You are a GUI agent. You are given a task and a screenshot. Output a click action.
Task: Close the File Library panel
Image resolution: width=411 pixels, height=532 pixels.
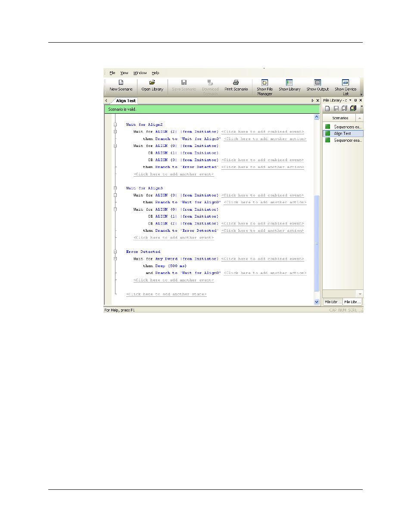pos(361,100)
